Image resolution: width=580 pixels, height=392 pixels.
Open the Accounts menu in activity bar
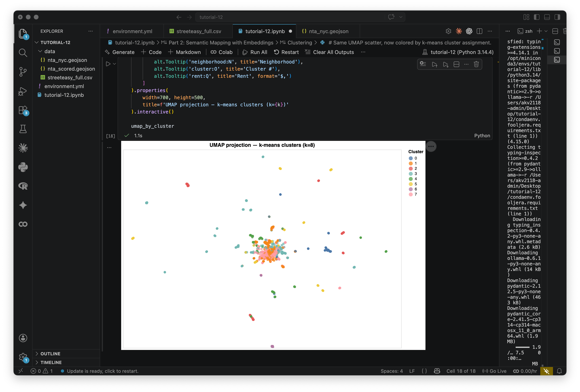point(23,338)
